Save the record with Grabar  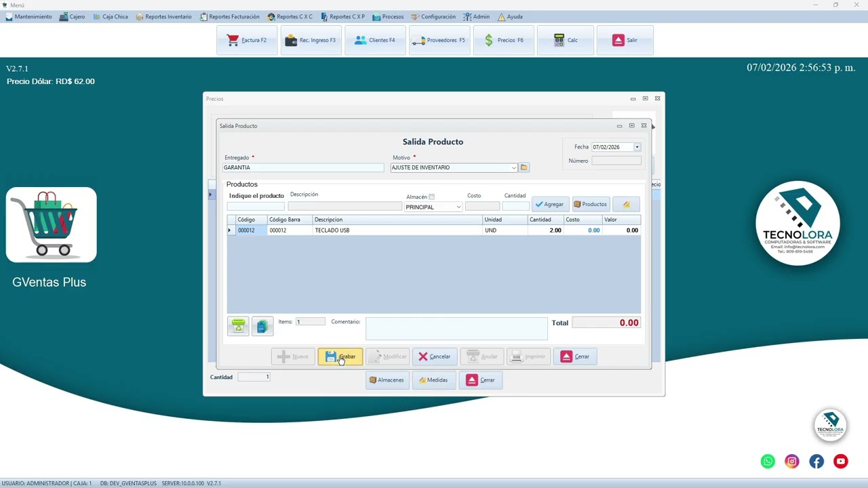340,357
